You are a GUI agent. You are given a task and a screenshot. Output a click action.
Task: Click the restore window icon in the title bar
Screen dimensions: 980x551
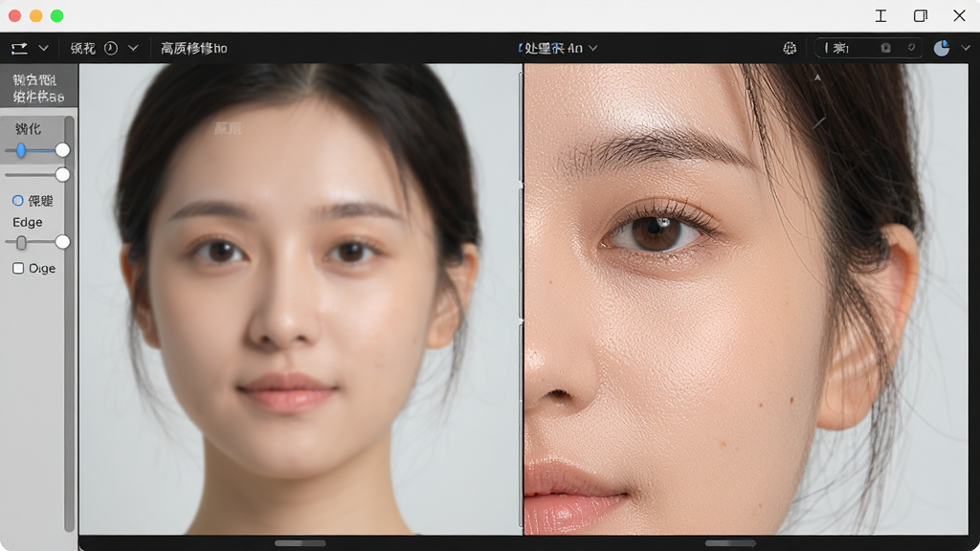[x=921, y=15]
